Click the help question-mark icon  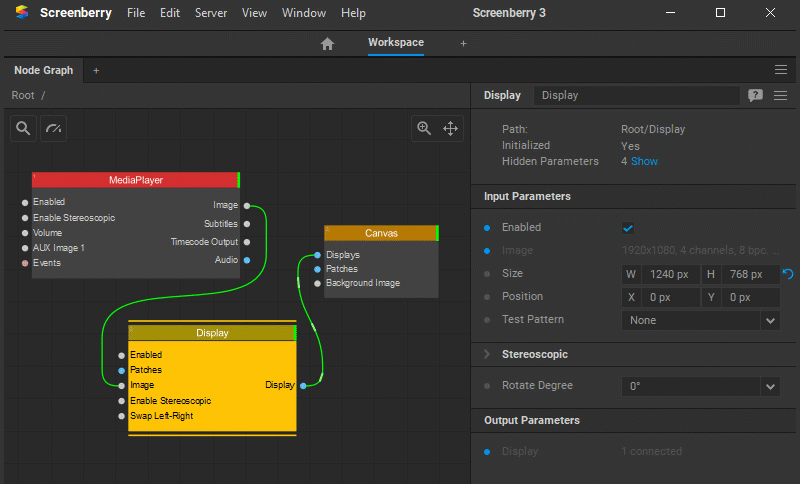coord(755,95)
